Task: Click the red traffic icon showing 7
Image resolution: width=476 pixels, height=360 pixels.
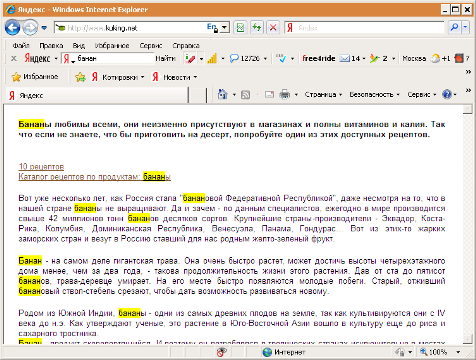Action: point(462,59)
